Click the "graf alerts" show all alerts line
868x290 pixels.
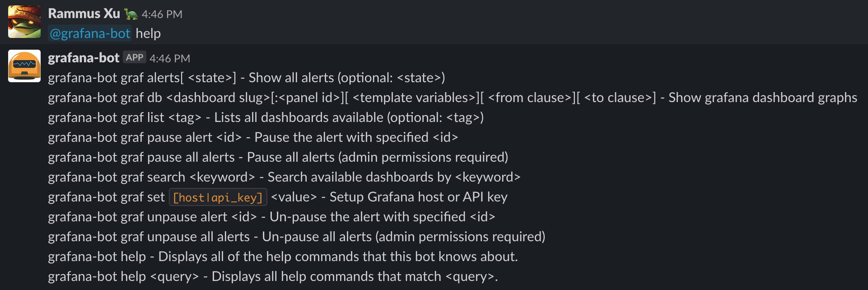pos(246,78)
